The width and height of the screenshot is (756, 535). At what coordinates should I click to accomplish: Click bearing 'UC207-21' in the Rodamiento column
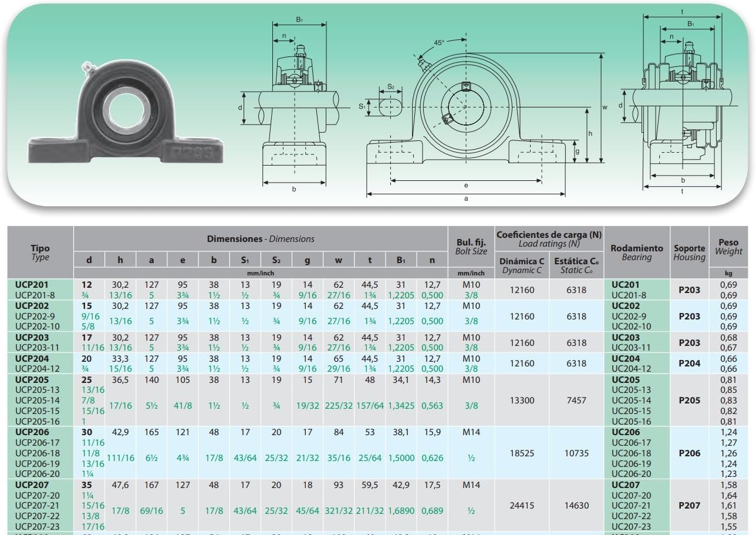pyautogui.click(x=632, y=506)
